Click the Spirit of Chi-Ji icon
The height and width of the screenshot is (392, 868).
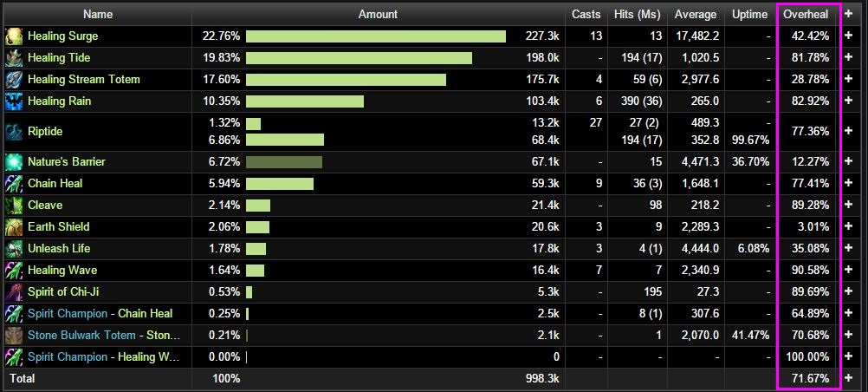tap(14, 292)
